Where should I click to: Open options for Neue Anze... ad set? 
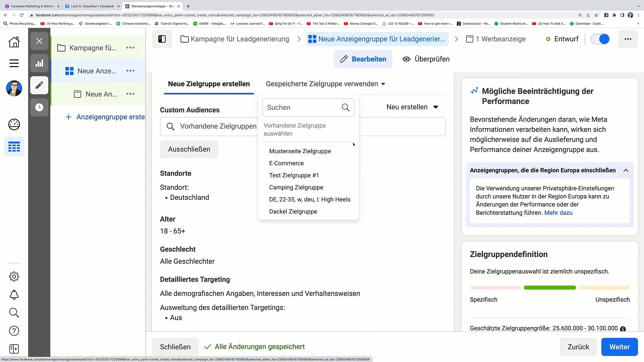click(x=130, y=71)
